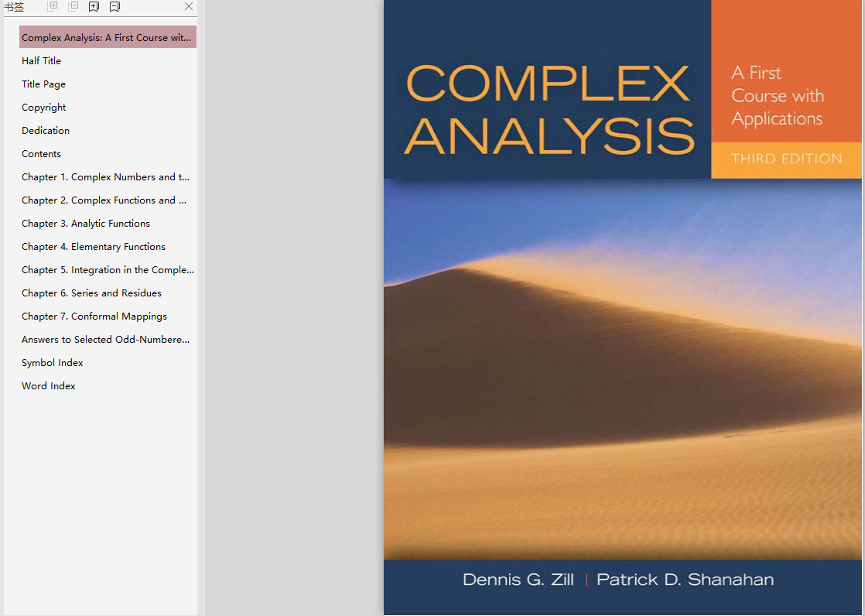Image resolution: width=865 pixels, height=616 pixels.
Task: Click the expand all bookmarks icon
Action: tap(53, 6)
